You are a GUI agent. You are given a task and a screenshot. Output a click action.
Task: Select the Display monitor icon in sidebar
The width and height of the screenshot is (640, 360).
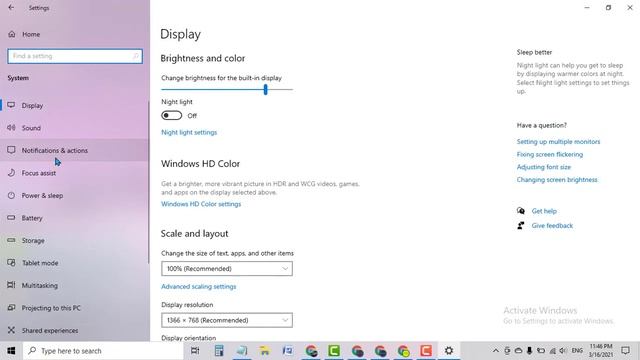[11, 105]
